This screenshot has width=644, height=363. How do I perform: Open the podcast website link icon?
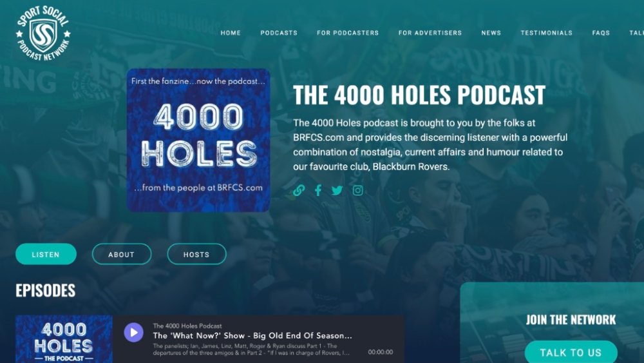[x=299, y=190]
